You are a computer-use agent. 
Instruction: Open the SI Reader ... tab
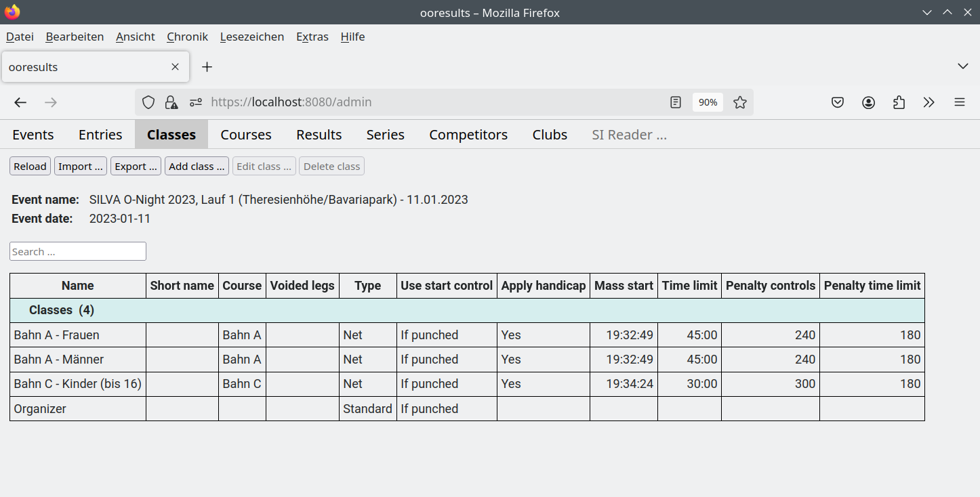click(630, 135)
